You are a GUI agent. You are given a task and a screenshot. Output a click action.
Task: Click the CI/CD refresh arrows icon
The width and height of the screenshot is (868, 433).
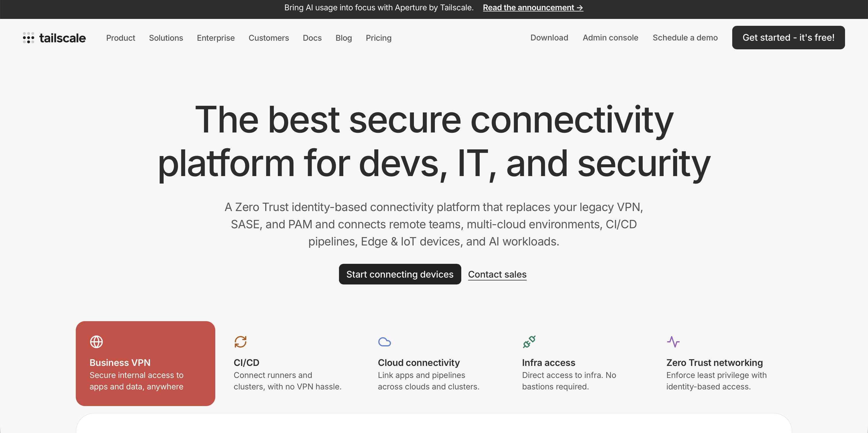point(240,342)
